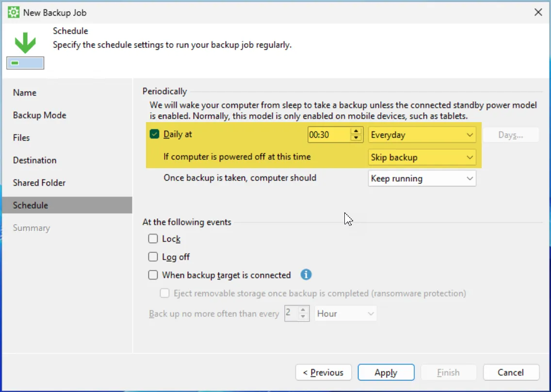The width and height of the screenshot is (551, 392).
Task: Switch to the Destination step
Action: coord(35,160)
